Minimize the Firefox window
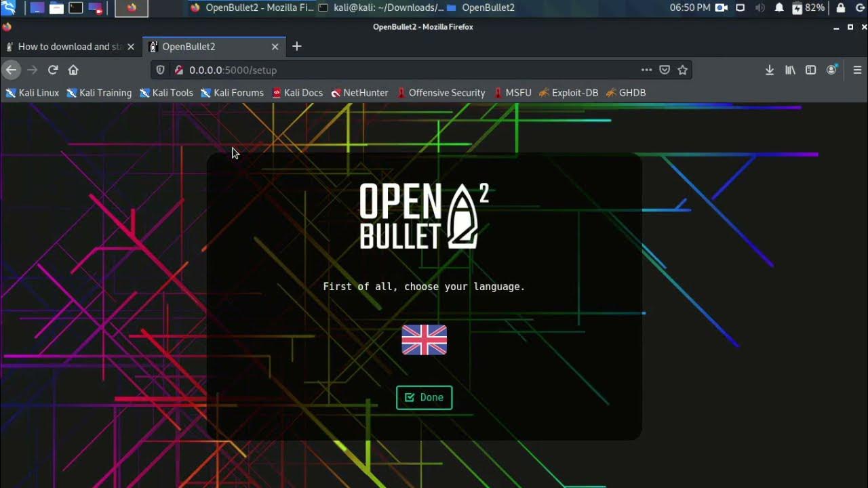This screenshot has height=488, width=868. (837, 27)
